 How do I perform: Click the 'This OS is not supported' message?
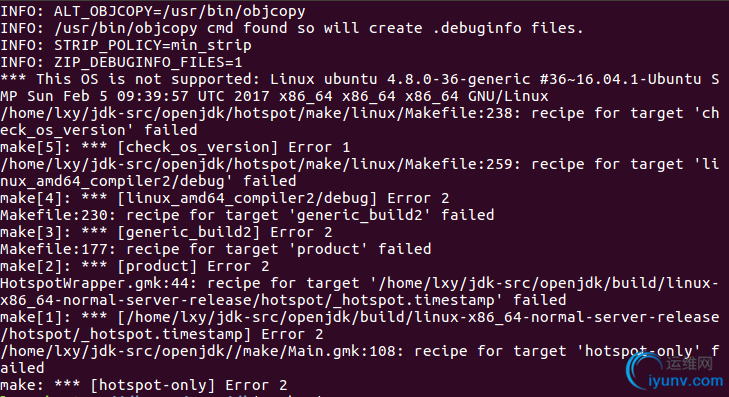(147, 79)
